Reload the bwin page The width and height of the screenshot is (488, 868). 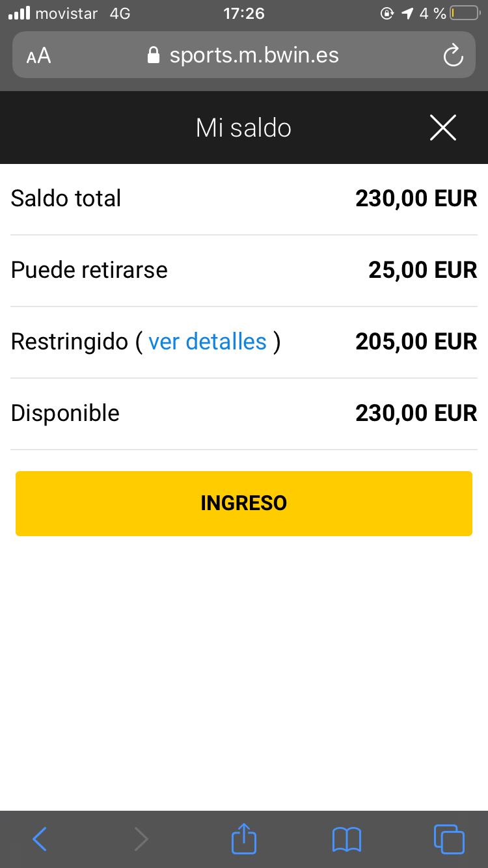(453, 56)
